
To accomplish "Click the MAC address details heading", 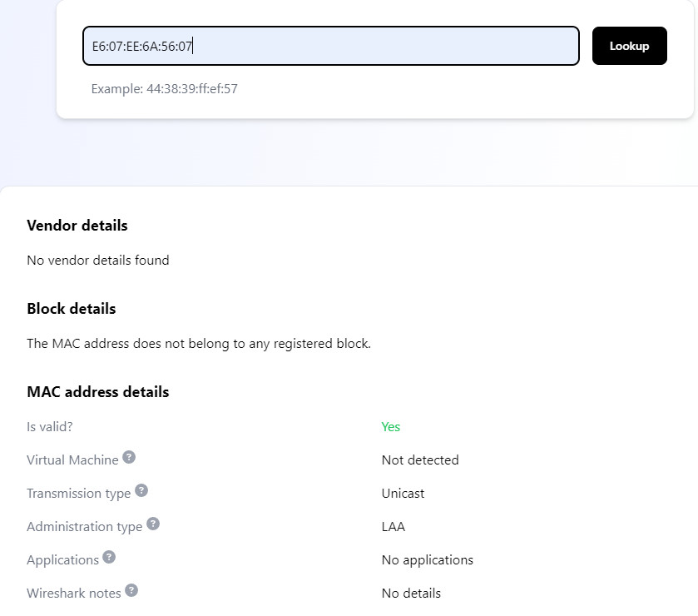I will 98,392.
